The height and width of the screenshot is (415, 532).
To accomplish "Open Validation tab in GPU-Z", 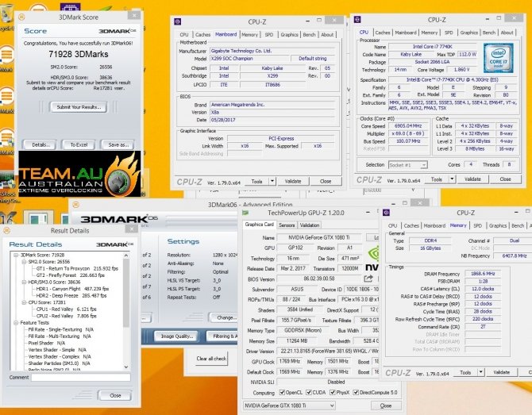I will coord(310,225).
